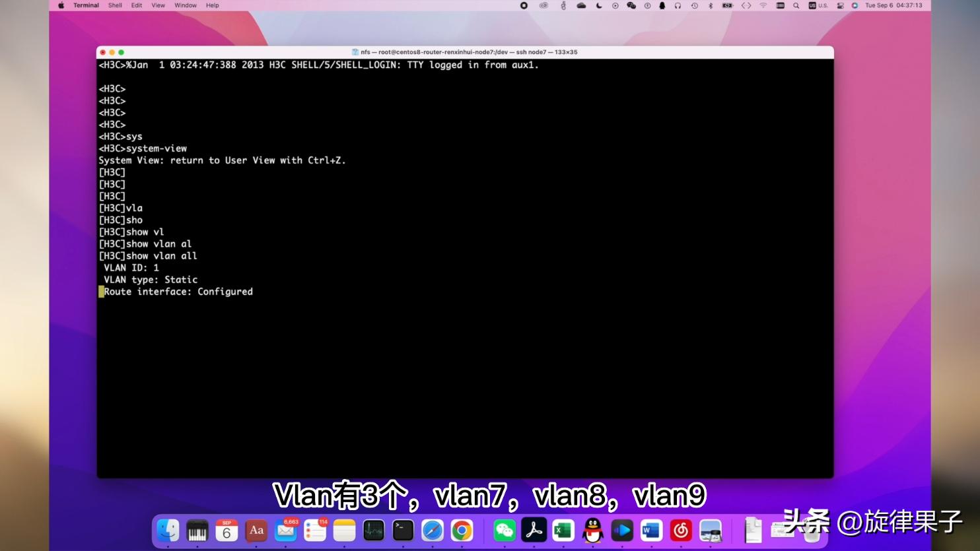
Task: Open Activity Monitor from the Dock
Action: click(374, 530)
